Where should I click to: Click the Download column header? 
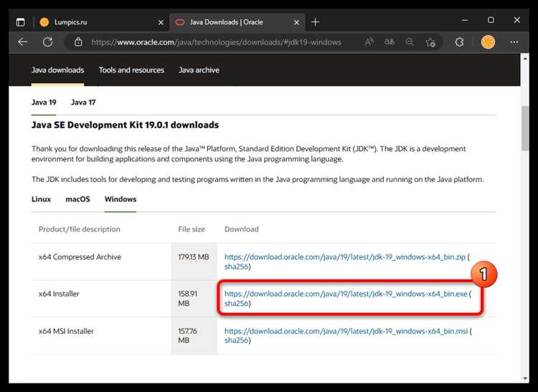point(242,229)
